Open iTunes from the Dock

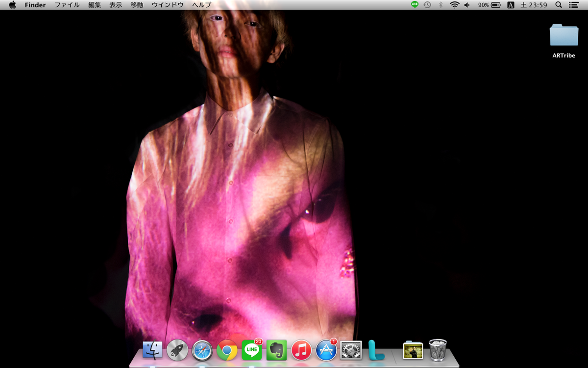click(301, 350)
